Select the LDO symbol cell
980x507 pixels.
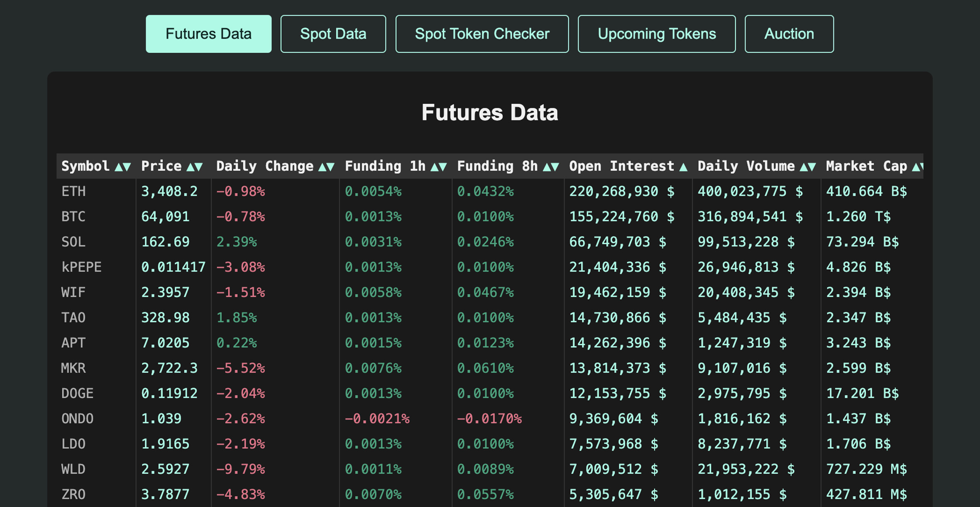(73, 444)
